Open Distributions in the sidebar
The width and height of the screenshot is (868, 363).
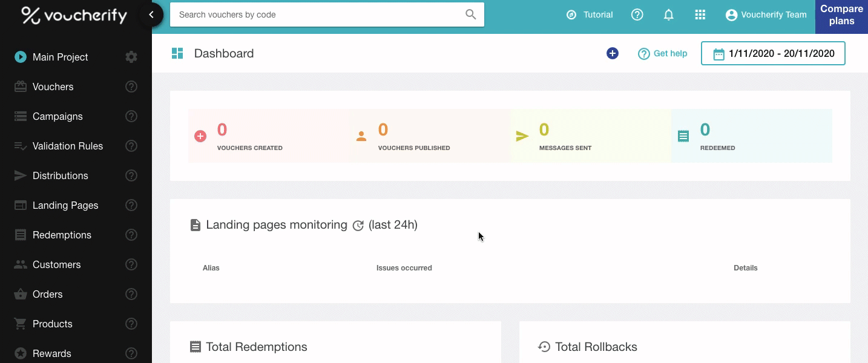pyautogui.click(x=60, y=175)
